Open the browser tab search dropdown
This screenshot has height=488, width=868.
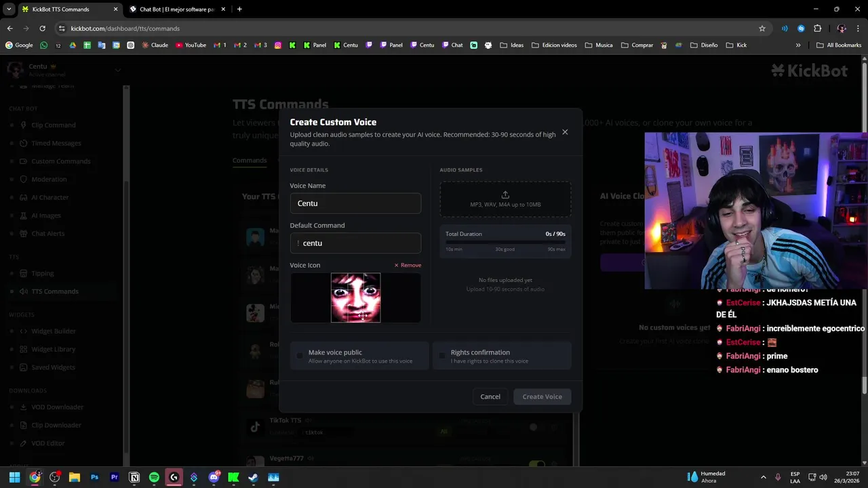pyautogui.click(x=9, y=9)
